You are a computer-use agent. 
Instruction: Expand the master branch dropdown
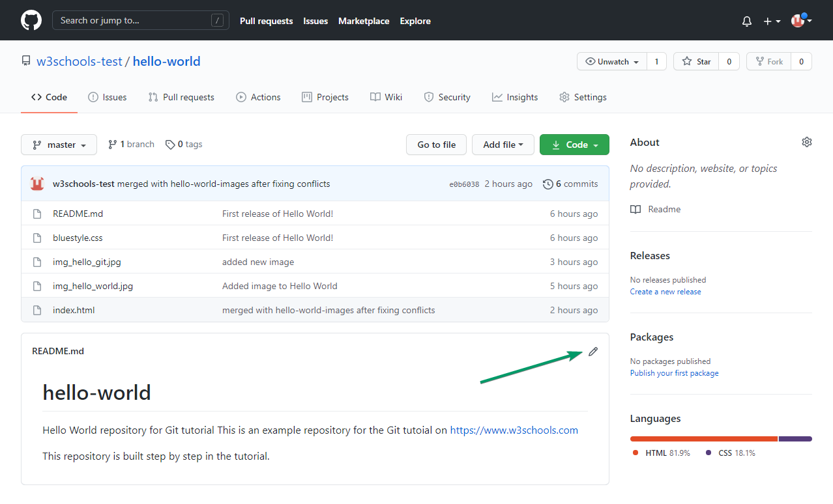[x=59, y=145]
